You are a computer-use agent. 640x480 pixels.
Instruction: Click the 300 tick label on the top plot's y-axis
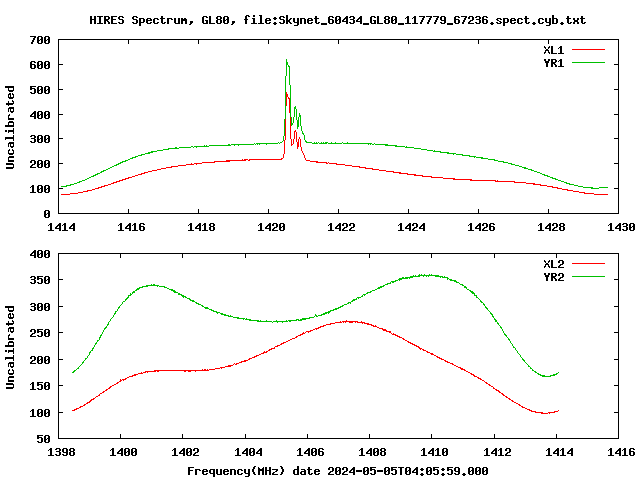click(40, 140)
